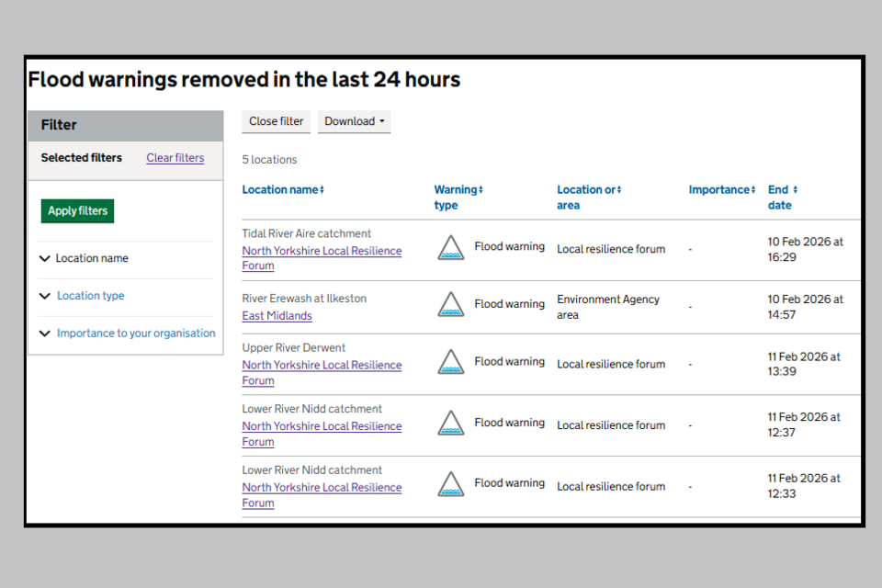Click flood warning icon for Tidal River Aire
The height and width of the screenshot is (588, 882).
pos(450,248)
